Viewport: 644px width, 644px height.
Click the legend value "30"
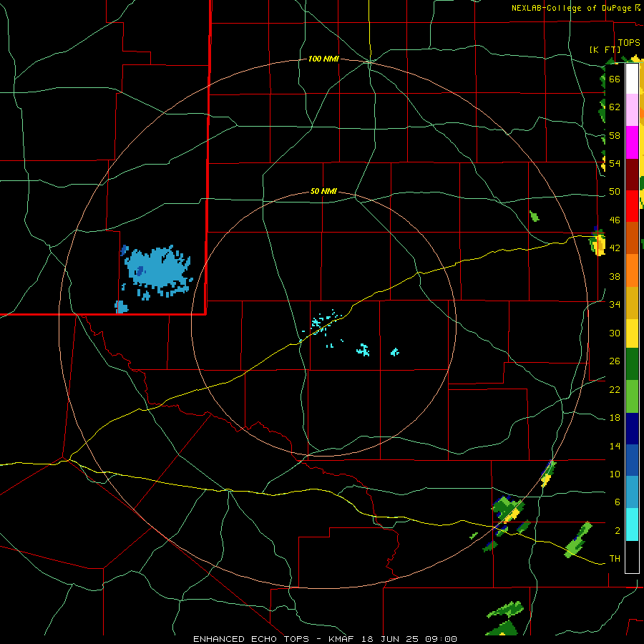[x=615, y=333]
